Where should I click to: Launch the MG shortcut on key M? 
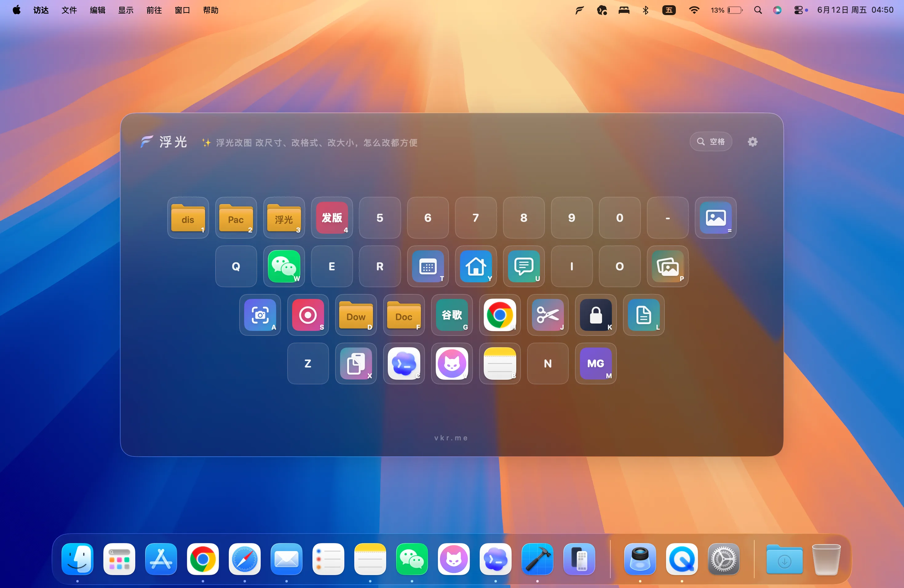596,364
